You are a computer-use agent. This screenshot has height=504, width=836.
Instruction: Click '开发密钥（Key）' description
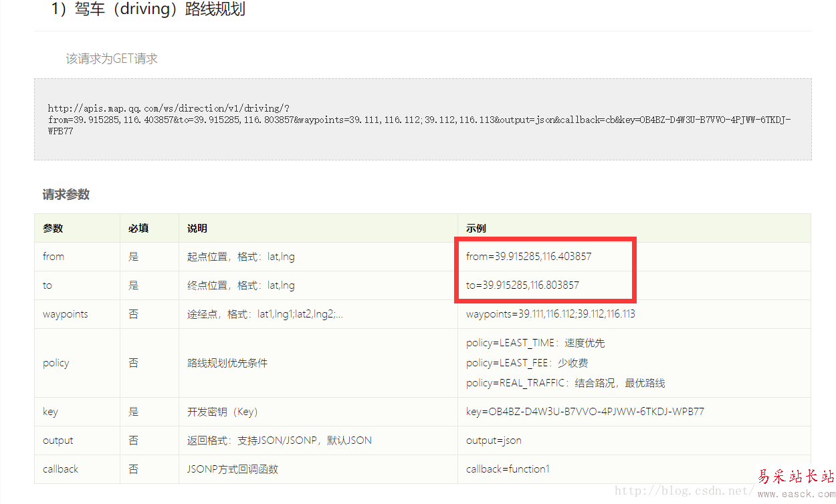pos(223,412)
